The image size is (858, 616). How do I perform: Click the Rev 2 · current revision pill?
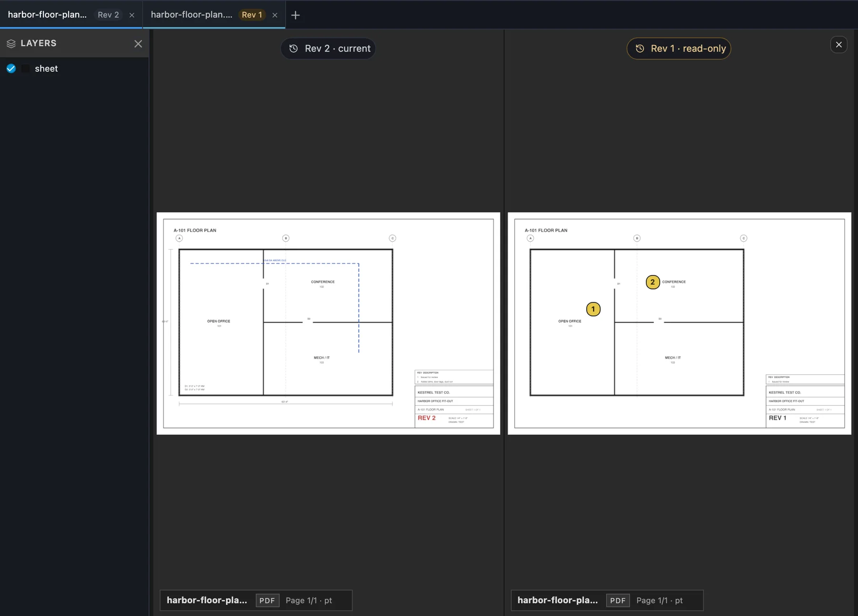coord(328,49)
